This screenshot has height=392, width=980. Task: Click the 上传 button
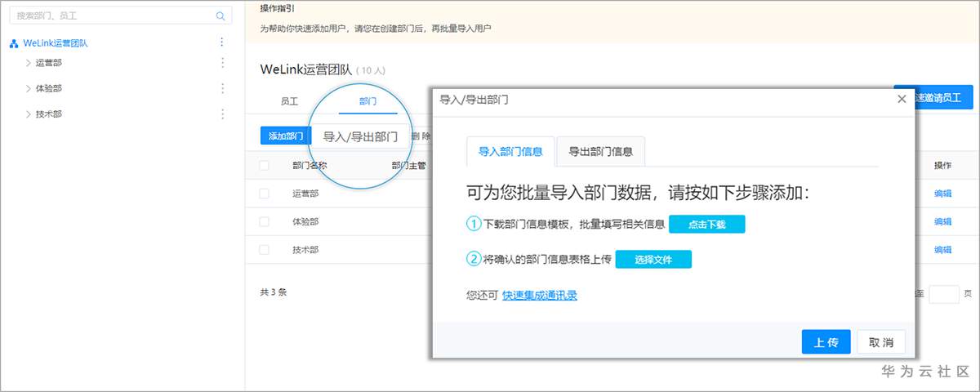(826, 342)
